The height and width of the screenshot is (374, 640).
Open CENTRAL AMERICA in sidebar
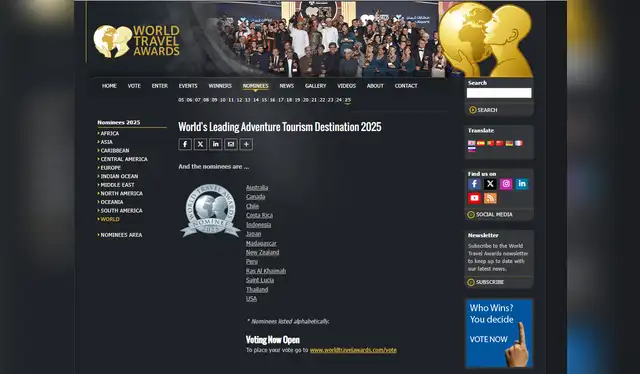[x=124, y=159]
